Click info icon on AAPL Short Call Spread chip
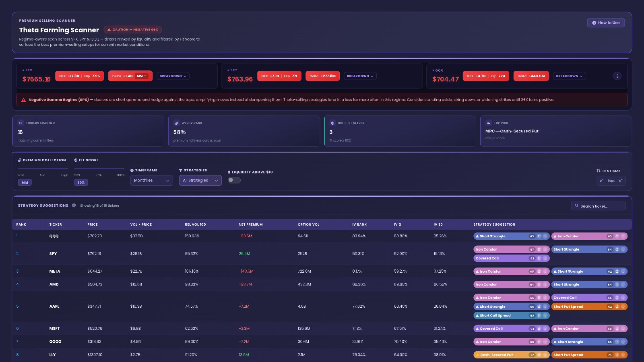This screenshot has width=644, height=362. click(545, 316)
